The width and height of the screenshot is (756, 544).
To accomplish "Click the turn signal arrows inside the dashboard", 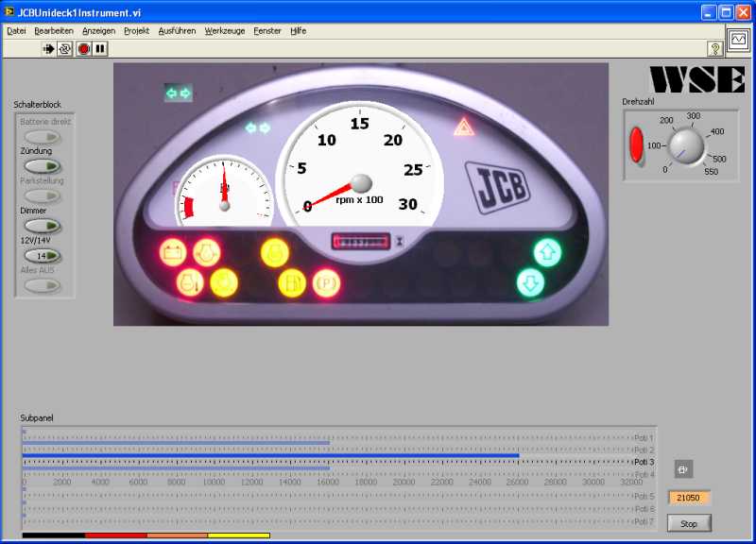I will (x=258, y=127).
